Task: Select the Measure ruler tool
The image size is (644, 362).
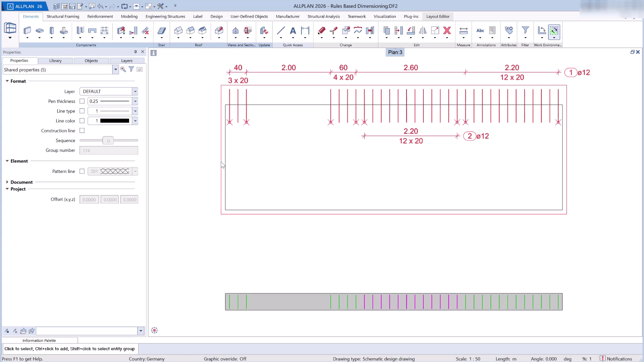Action: click(x=463, y=31)
